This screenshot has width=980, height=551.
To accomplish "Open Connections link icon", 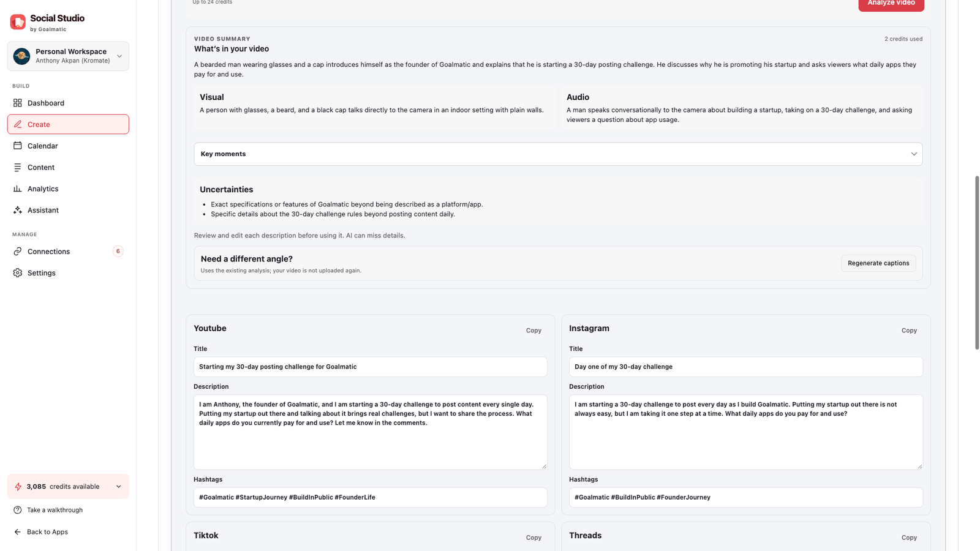I will (17, 252).
